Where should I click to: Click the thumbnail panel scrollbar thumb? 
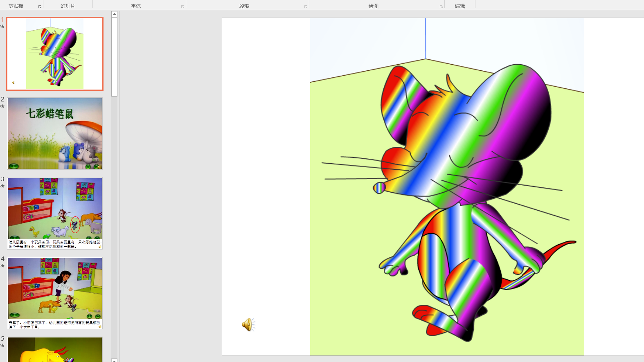point(115,56)
